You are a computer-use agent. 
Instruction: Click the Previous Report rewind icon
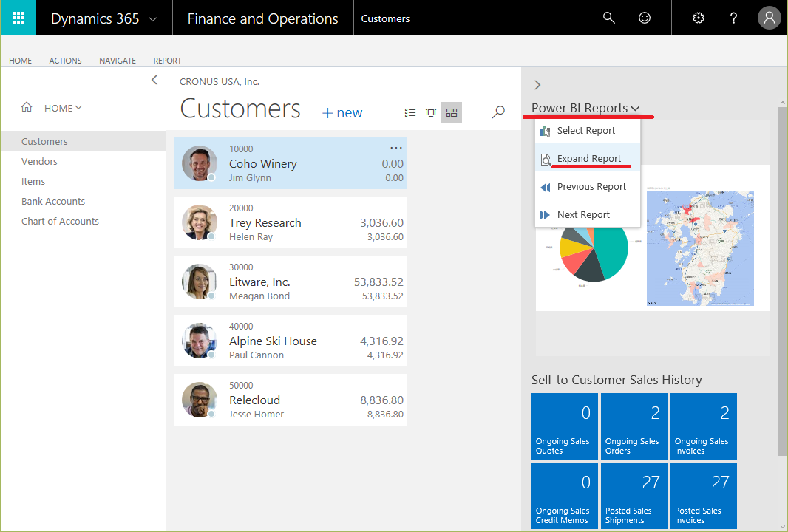(x=546, y=188)
